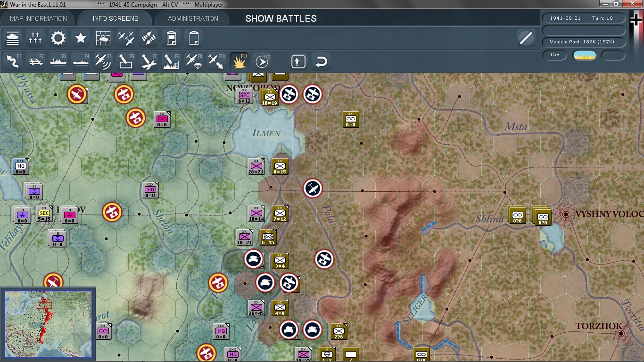This screenshot has width=644, height=362.
Task: Select F8 bomb city mode
Action: click(171, 61)
